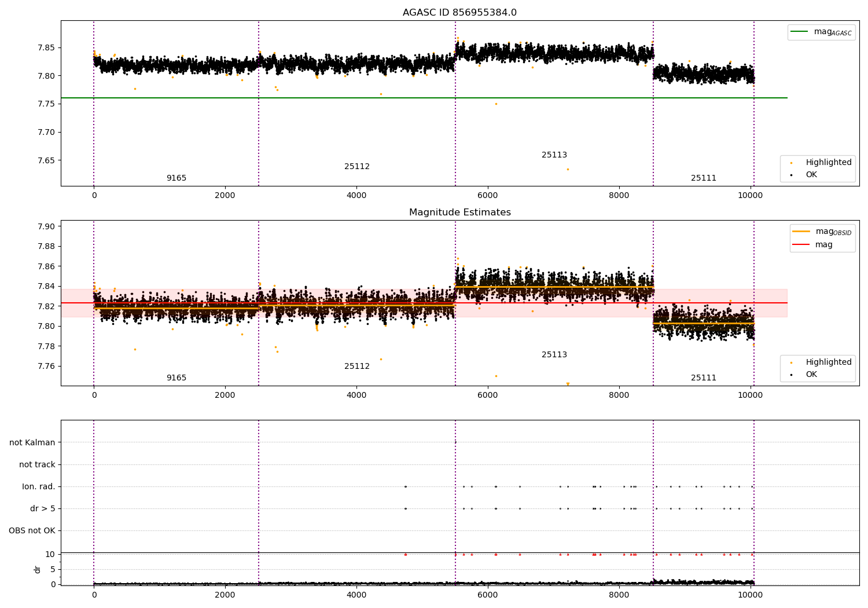Click the green AGASC magnitude line

pyautogui.click(x=424, y=98)
